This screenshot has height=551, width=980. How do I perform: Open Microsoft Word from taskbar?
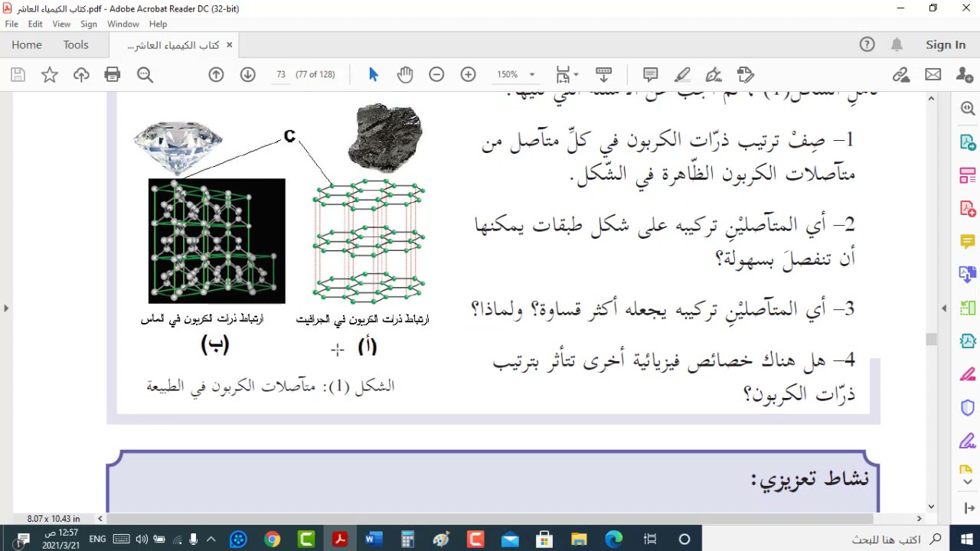(374, 540)
